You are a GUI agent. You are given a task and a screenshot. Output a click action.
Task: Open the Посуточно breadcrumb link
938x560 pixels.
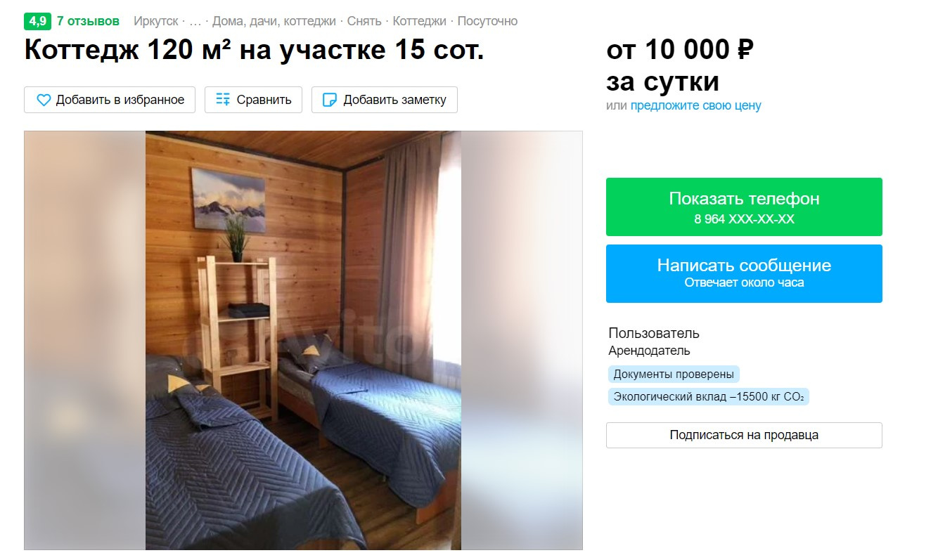pos(487,21)
